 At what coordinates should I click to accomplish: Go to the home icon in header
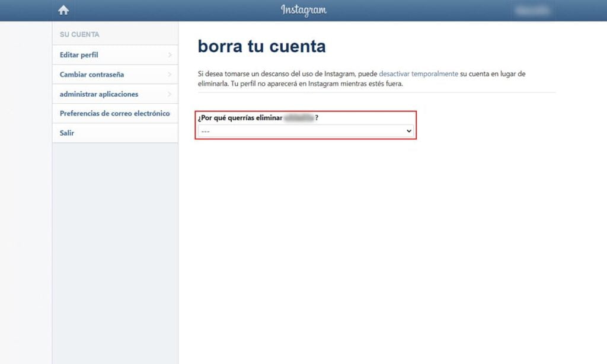[x=63, y=10]
